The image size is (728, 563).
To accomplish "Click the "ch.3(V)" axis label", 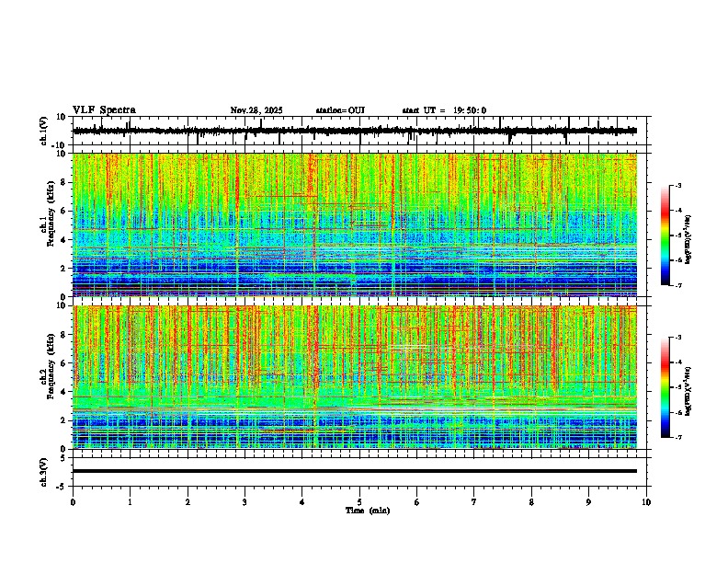I will (x=43, y=472).
